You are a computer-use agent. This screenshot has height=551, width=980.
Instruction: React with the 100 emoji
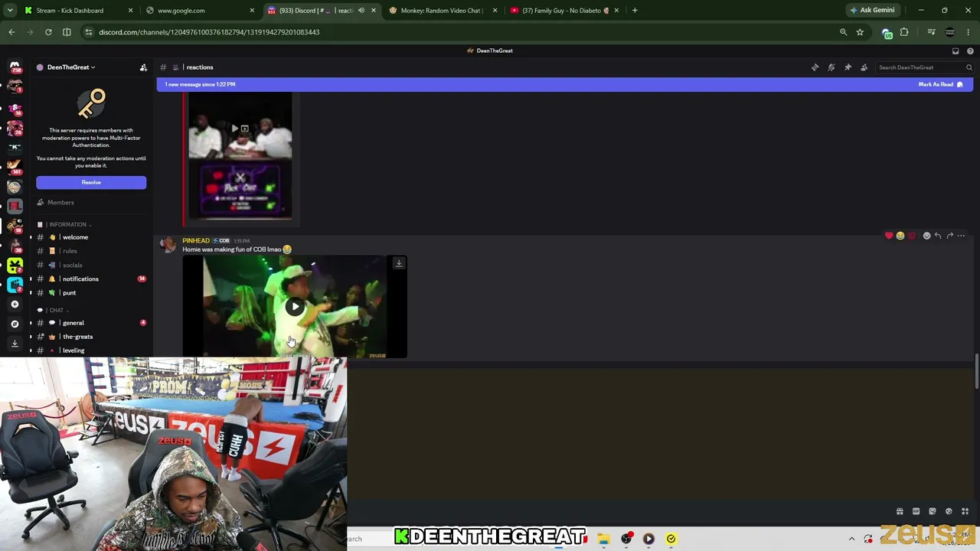[x=912, y=236]
